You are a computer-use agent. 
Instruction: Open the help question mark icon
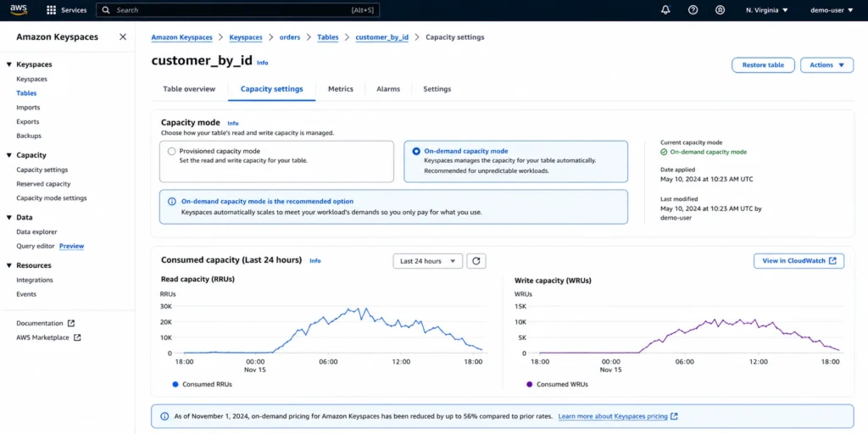click(693, 10)
